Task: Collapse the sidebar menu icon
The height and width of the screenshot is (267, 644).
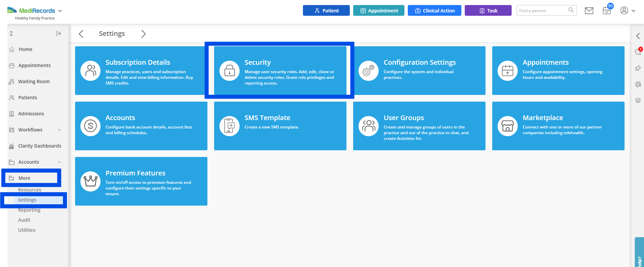Action: pyautogui.click(x=59, y=34)
